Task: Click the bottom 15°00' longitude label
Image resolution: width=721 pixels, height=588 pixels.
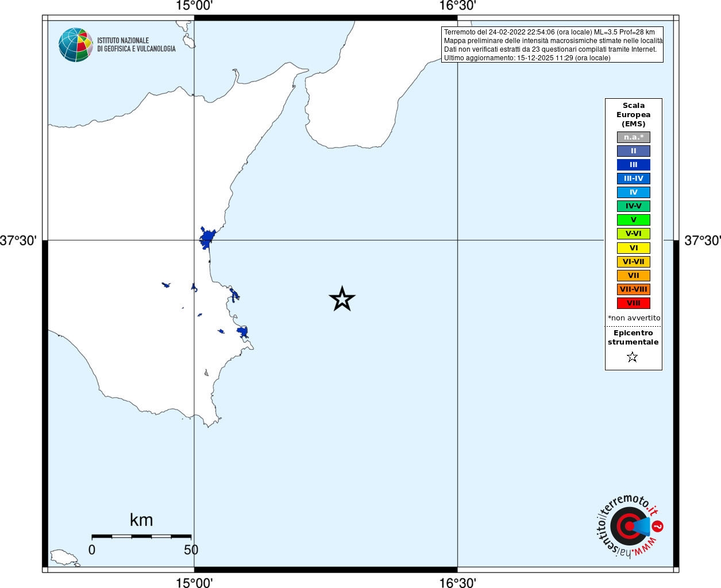Action: (194, 582)
